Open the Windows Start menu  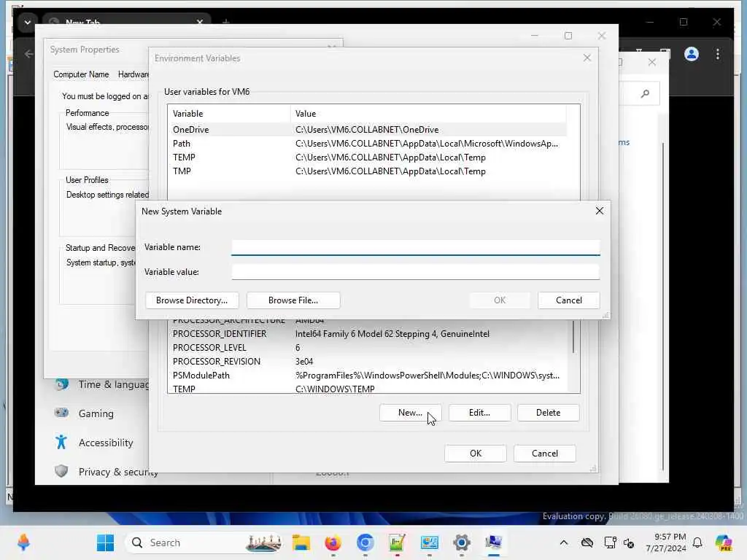(x=105, y=542)
